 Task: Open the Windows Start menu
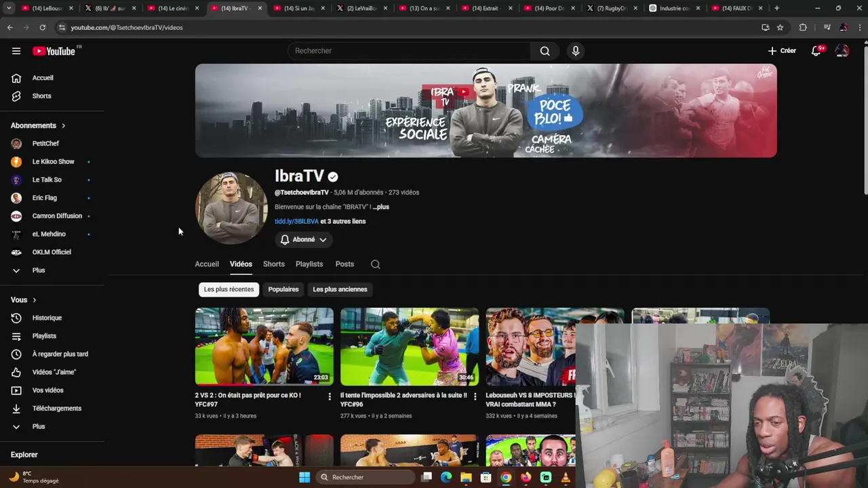304,477
